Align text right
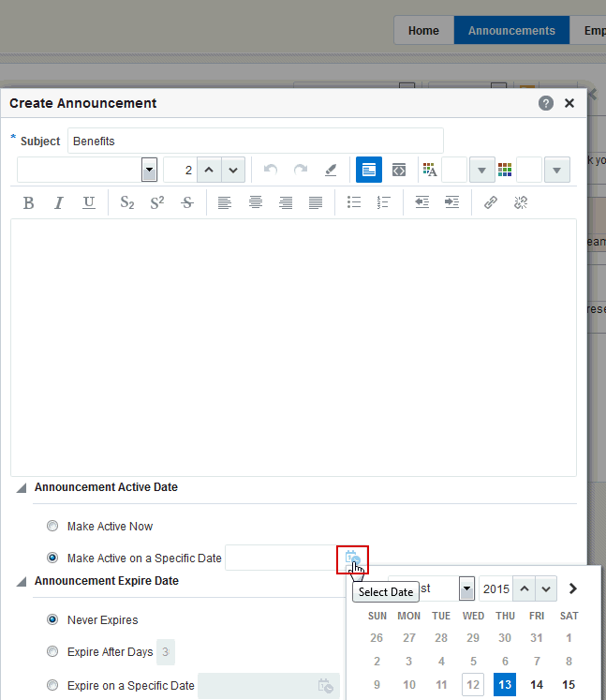 click(286, 202)
